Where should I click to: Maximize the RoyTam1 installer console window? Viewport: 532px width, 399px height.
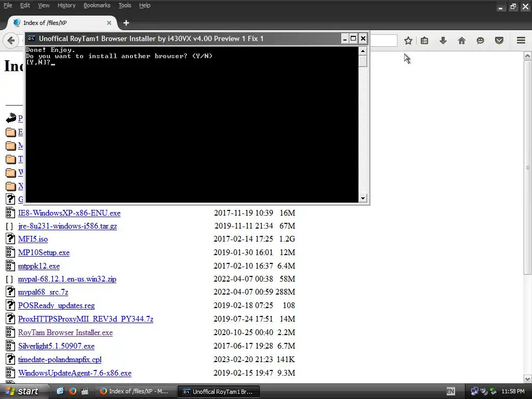pyautogui.click(x=353, y=38)
